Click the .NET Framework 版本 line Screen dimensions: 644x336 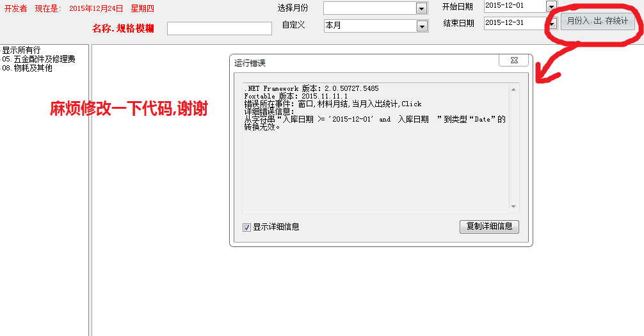[x=311, y=88]
